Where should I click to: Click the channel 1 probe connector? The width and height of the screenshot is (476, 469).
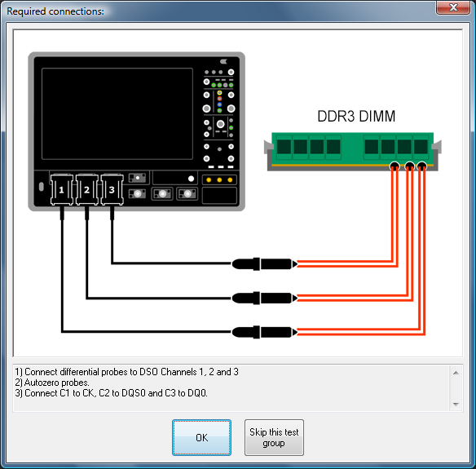(62, 189)
